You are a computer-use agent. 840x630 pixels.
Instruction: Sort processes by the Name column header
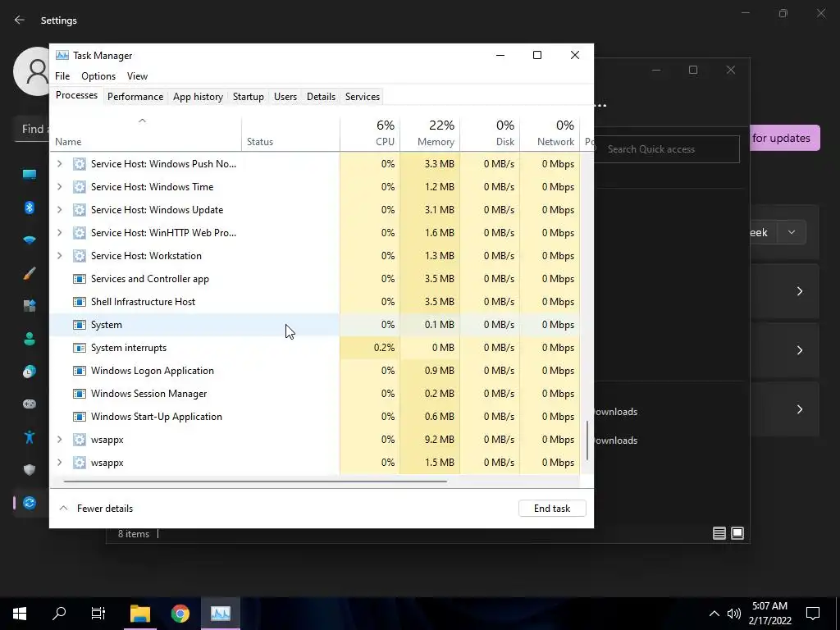pos(146,133)
